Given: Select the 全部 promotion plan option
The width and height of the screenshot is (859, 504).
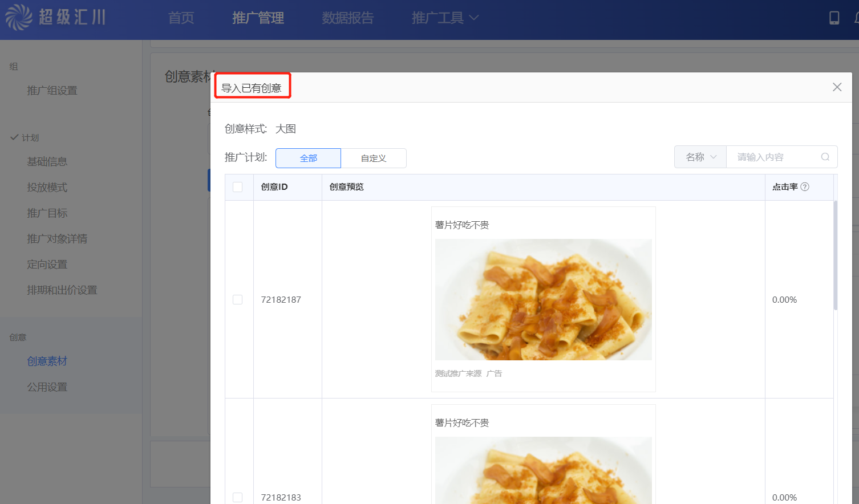Looking at the screenshot, I should coord(308,158).
